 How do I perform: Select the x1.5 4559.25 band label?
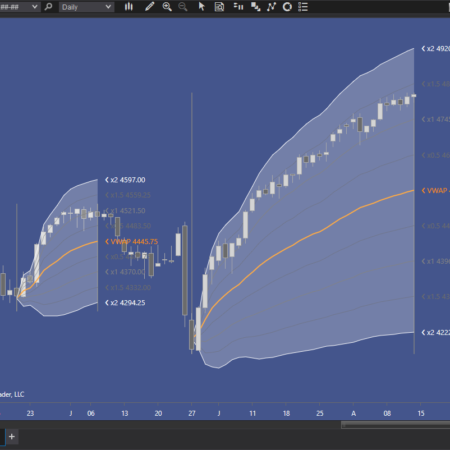pyautogui.click(x=128, y=195)
